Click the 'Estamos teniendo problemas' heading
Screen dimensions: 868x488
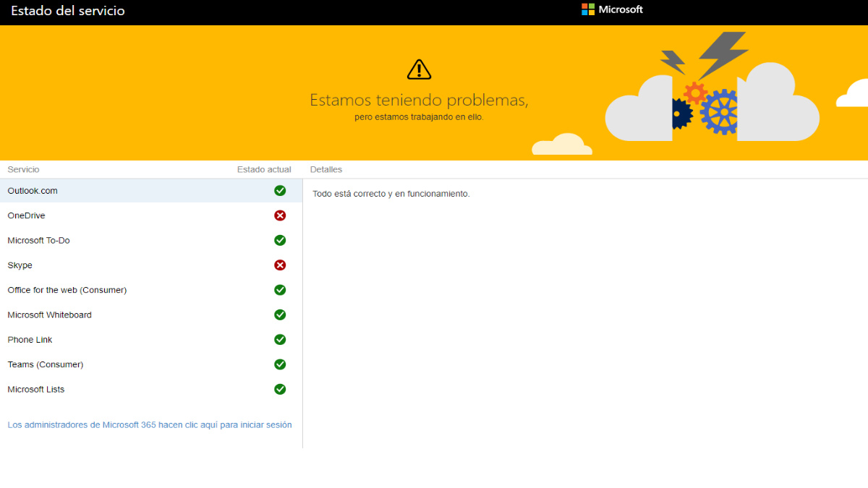[419, 100]
